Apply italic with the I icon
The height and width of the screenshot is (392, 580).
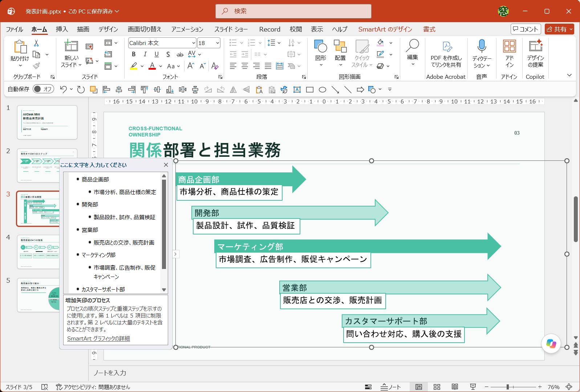[x=145, y=54]
